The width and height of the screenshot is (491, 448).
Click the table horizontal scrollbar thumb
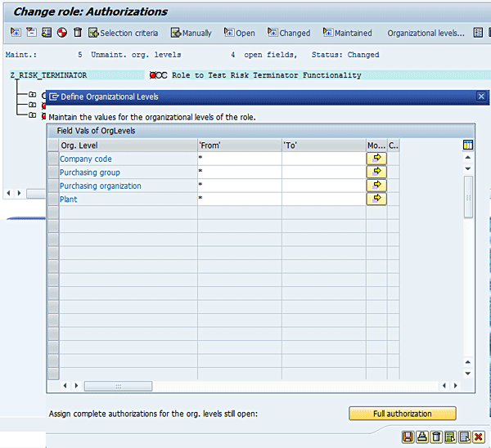[118, 386]
